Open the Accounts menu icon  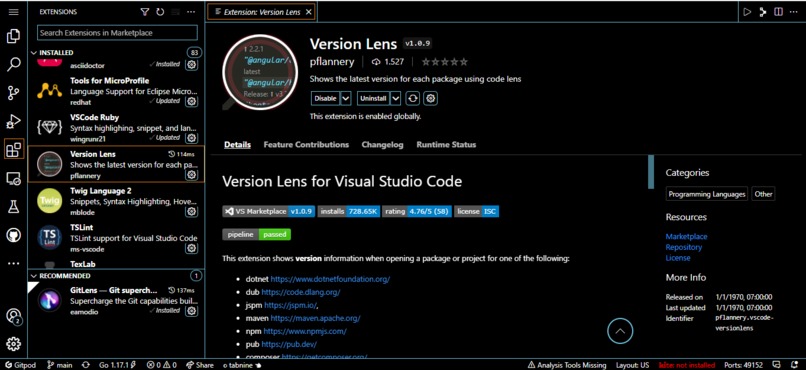tap(13, 316)
